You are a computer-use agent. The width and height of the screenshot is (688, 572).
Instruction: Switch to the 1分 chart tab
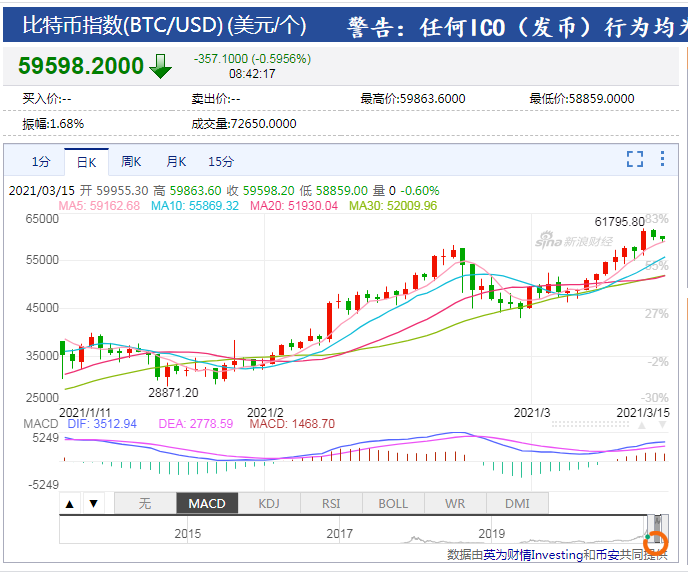(41, 162)
